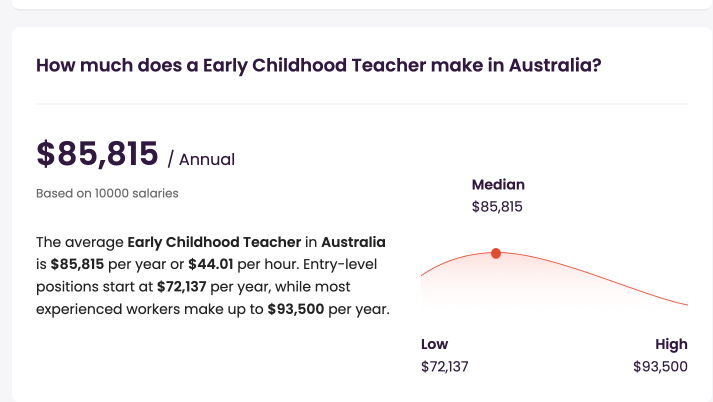Click the "Based on 10000 salaries" note
The height and width of the screenshot is (402, 713).
click(107, 193)
